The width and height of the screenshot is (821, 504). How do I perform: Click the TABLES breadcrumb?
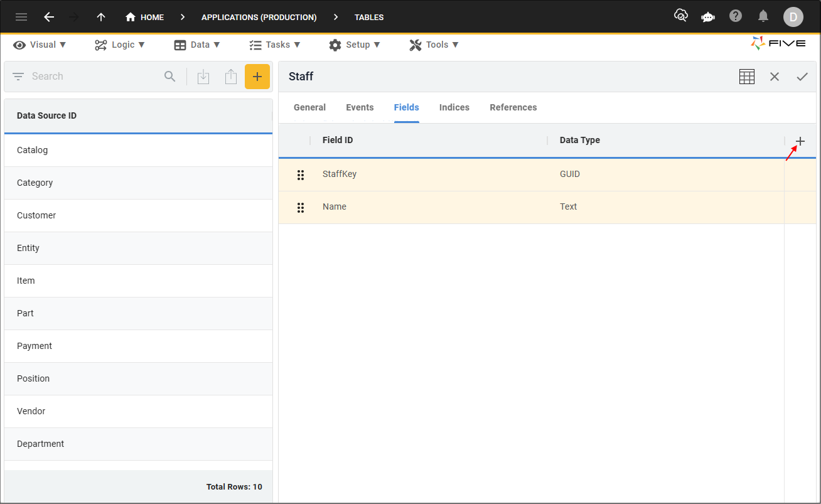[369, 17]
